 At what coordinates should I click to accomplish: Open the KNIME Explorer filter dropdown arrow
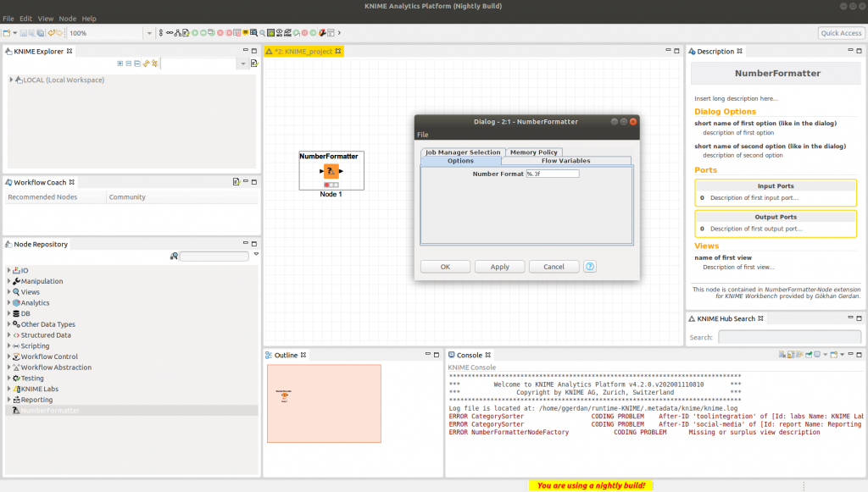tap(242, 64)
